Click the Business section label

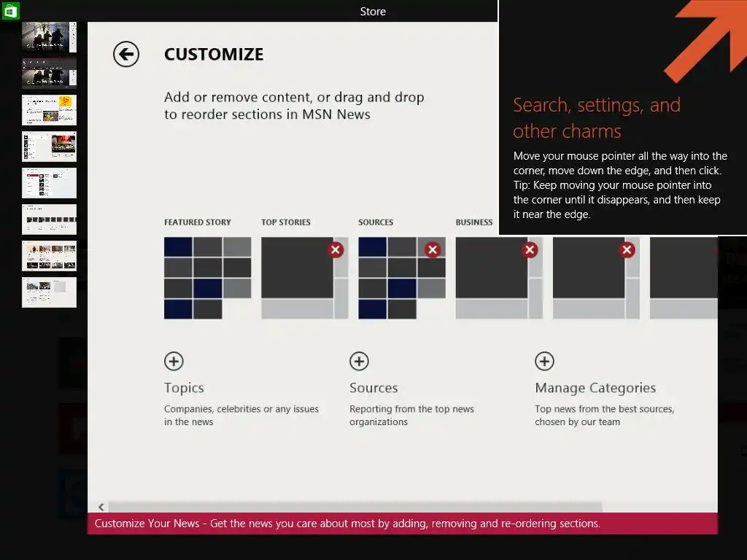(x=474, y=222)
